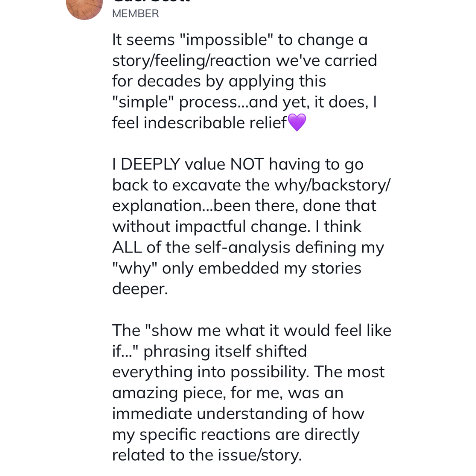Screen dimensions: 476x476
Task: Click the quoted word "simple"
Action: 143,102
